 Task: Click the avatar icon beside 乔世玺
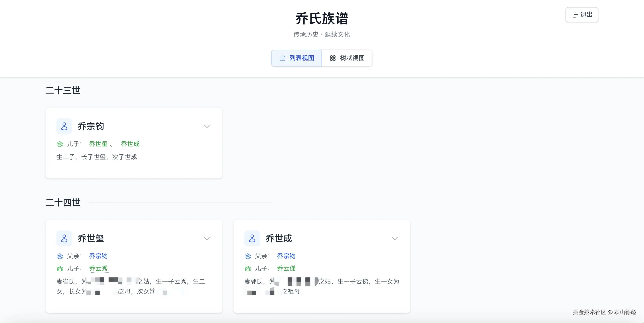[64, 238]
